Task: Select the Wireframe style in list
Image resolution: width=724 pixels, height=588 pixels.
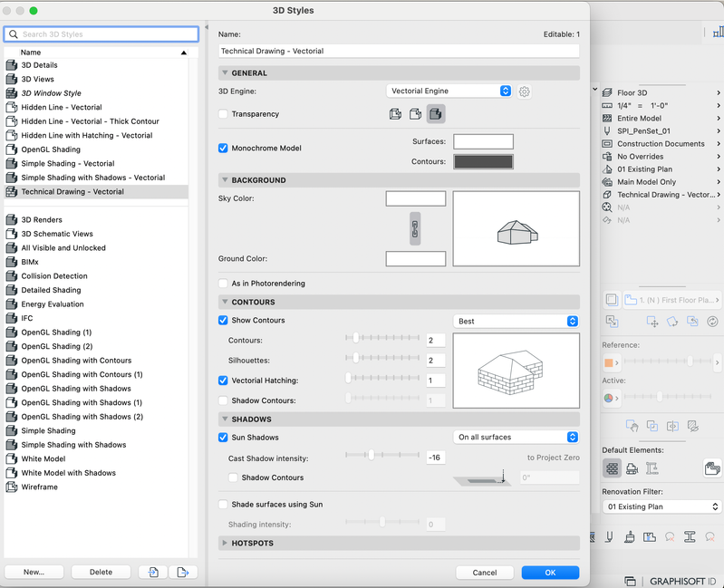Action: (x=40, y=487)
